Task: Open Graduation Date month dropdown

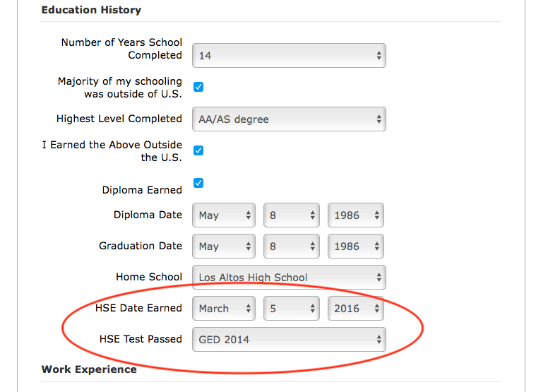Action: pos(224,247)
